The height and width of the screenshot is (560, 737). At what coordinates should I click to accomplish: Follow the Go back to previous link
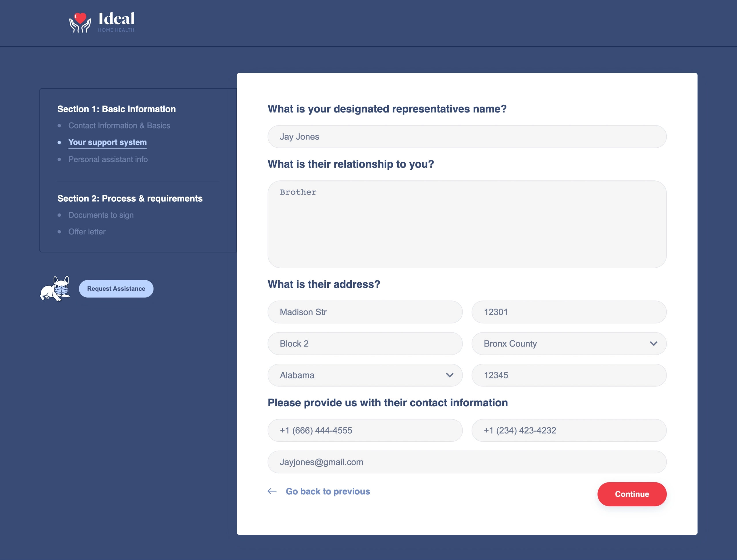point(328,491)
